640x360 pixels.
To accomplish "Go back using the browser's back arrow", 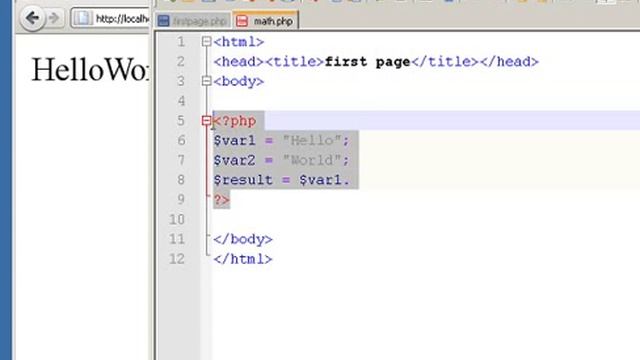I will (32, 18).
